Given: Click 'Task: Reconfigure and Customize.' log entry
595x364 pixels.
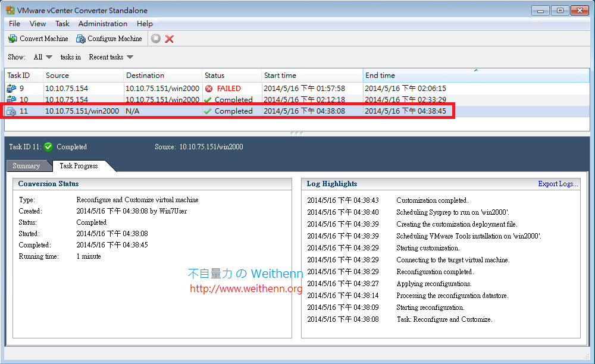Looking at the screenshot, I should click(444, 319).
